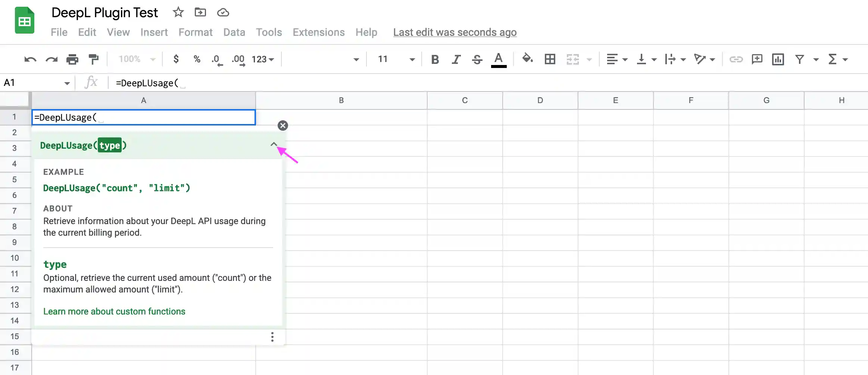868x375 pixels.
Task: Open the text color picker
Action: [499, 59]
